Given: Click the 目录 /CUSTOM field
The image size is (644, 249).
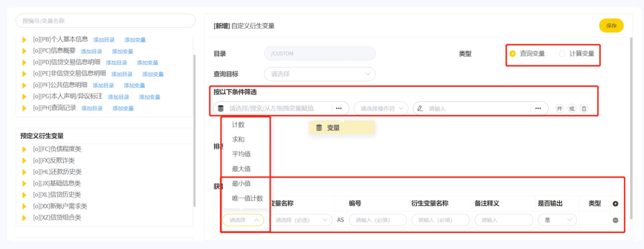Looking at the screenshot, I should pyautogui.click(x=320, y=53).
